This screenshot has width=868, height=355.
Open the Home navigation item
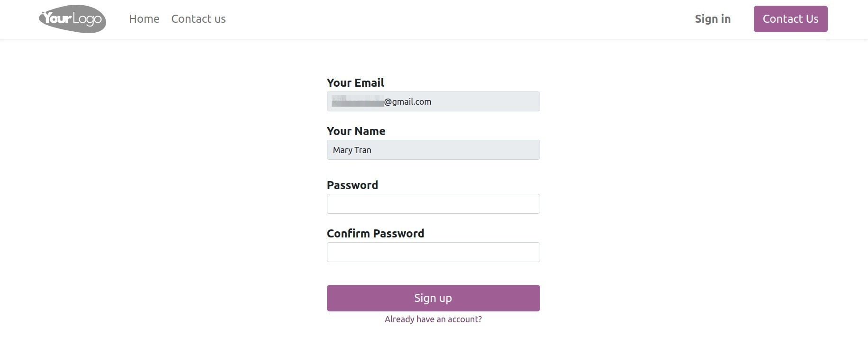144,19
